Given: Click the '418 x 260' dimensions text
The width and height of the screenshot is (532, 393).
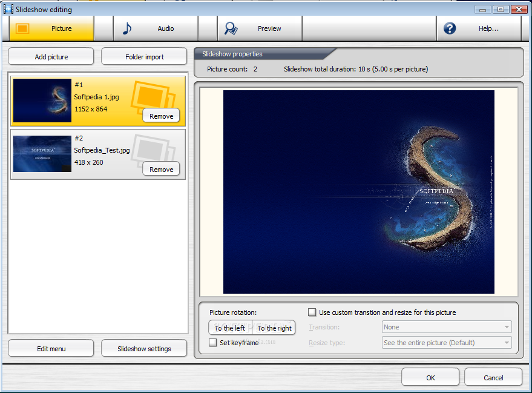Looking at the screenshot, I should coord(89,162).
